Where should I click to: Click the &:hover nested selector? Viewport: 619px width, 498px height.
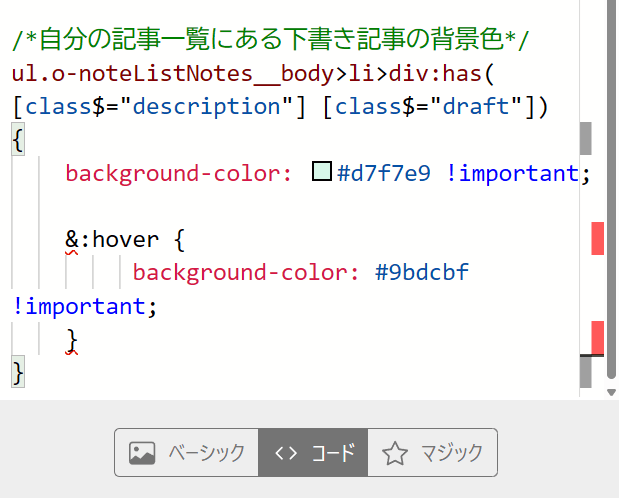pos(108,240)
